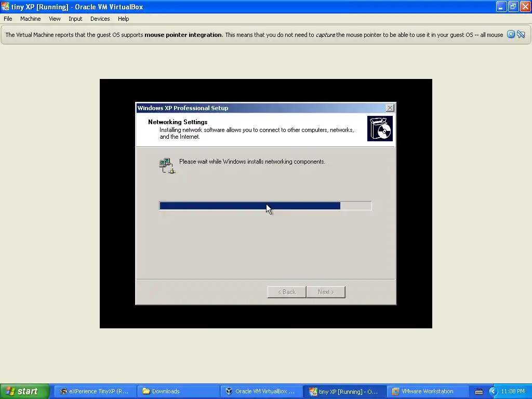532x399 pixels.
Task: Click the VirtualBox title bar icon
Action: click(x=5, y=6)
